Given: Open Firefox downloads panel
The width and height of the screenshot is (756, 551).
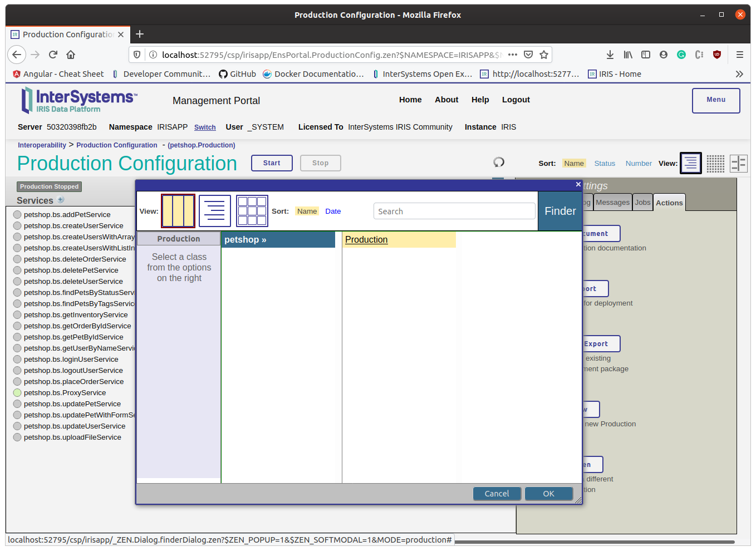Looking at the screenshot, I should click(x=610, y=55).
